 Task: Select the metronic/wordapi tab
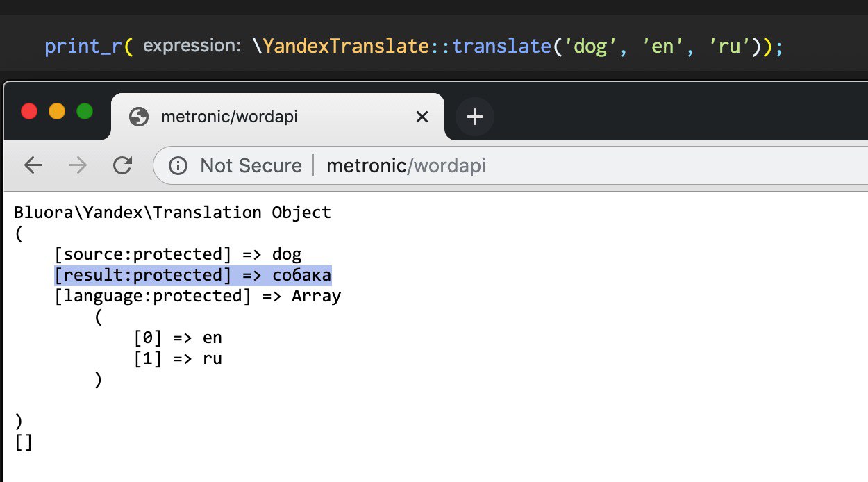tap(278, 117)
